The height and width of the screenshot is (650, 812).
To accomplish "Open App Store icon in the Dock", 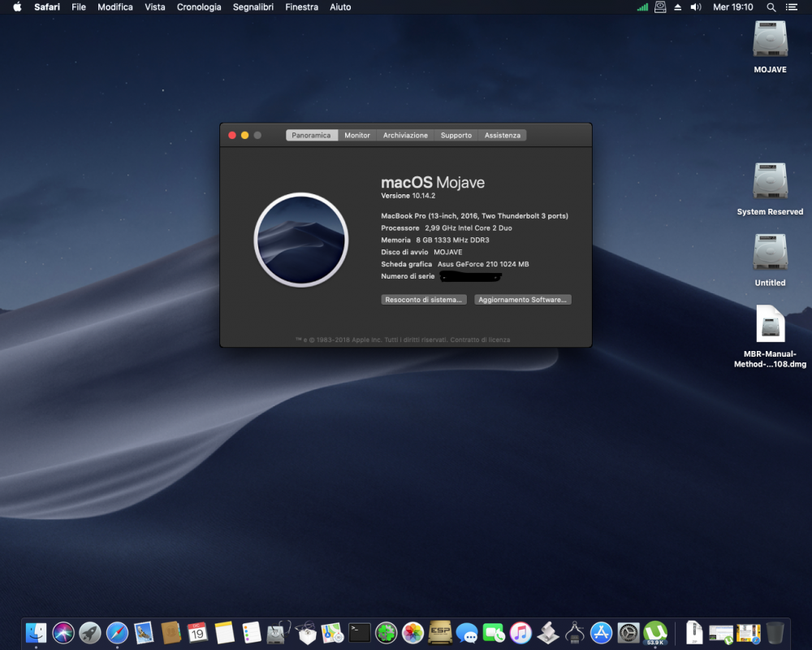I will (601, 632).
